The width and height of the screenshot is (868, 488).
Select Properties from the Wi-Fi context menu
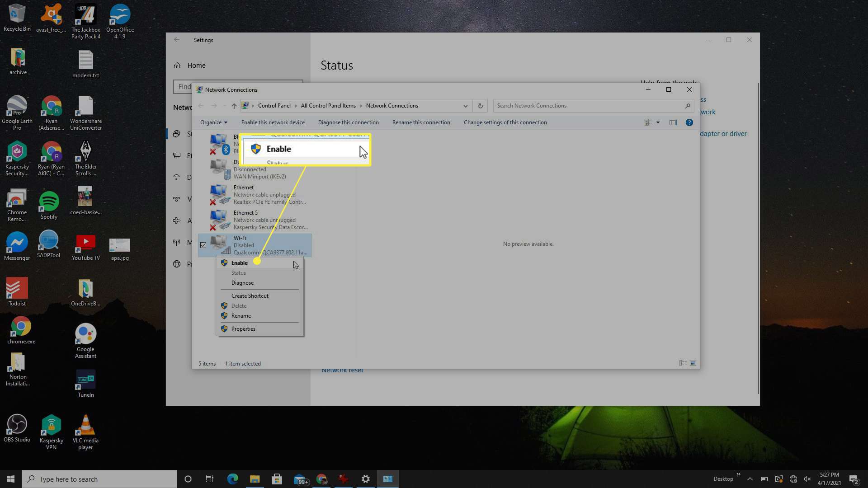[243, 328]
